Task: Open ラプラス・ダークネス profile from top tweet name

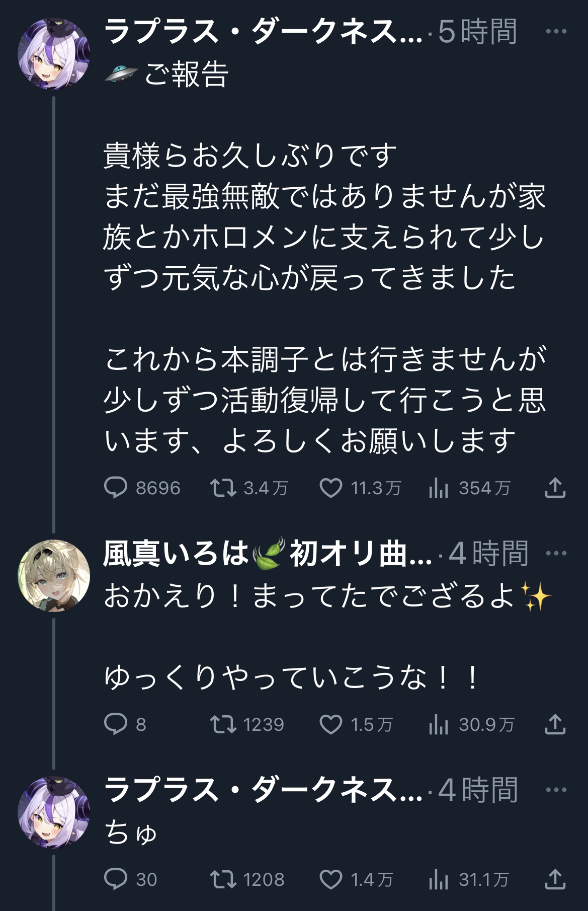Action: (x=263, y=31)
